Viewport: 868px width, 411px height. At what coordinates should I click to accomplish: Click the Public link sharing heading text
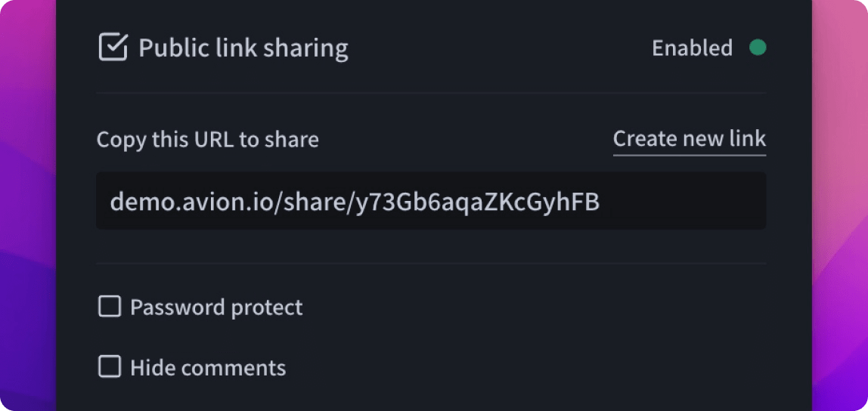coord(243,48)
